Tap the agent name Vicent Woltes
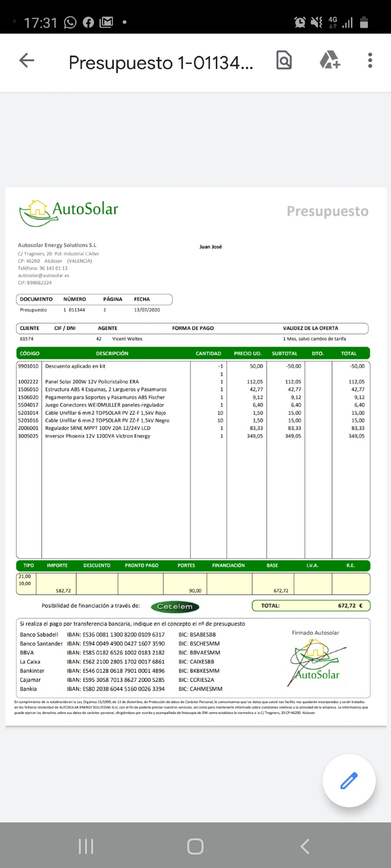Screen dimensions: 391x868 pyautogui.click(x=127, y=339)
